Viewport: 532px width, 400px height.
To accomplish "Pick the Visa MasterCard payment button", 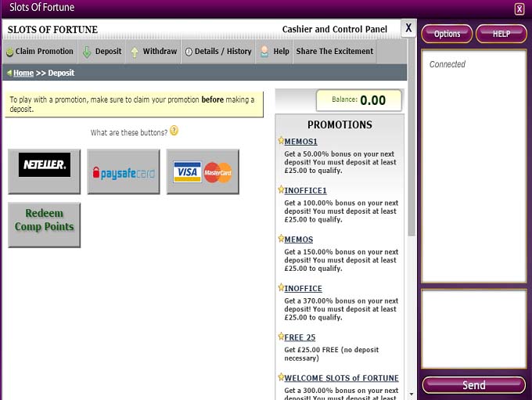I will 203,172.
